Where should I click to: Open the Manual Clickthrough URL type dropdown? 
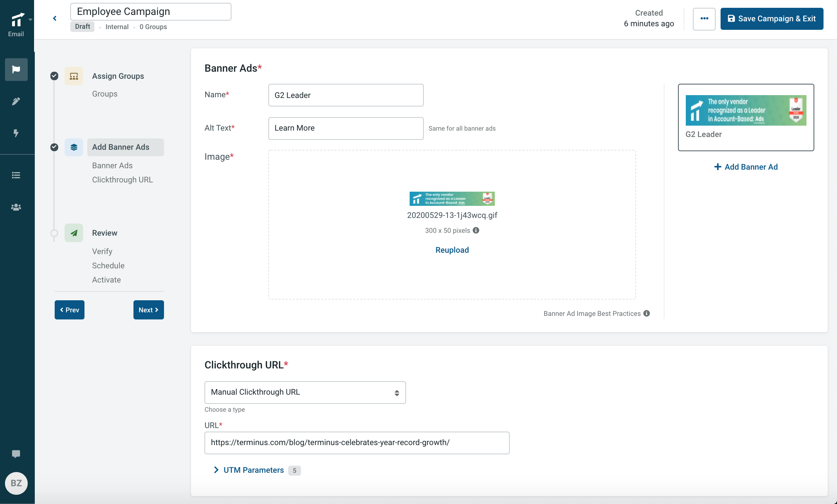(305, 392)
